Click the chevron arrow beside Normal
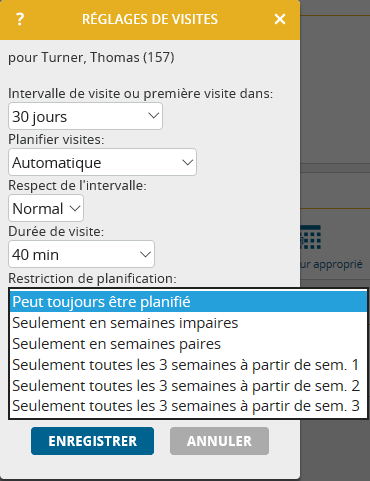Screen dimensions: 370x481 [75, 208]
